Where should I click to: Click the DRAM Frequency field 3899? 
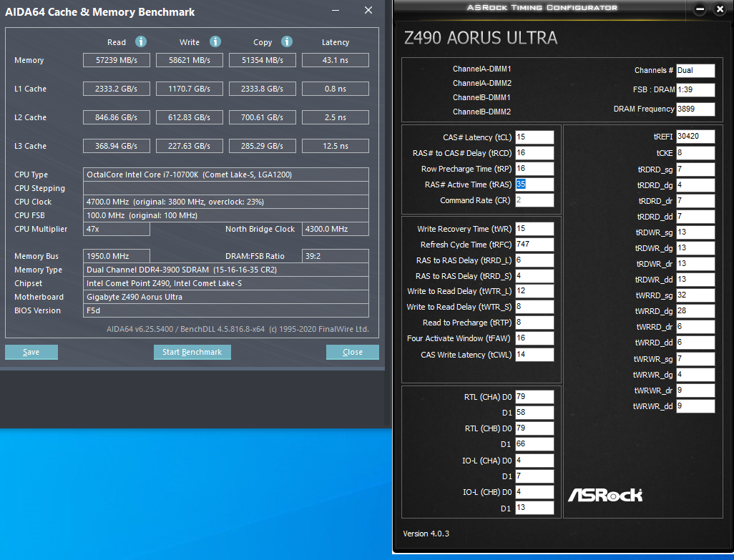point(695,109)
